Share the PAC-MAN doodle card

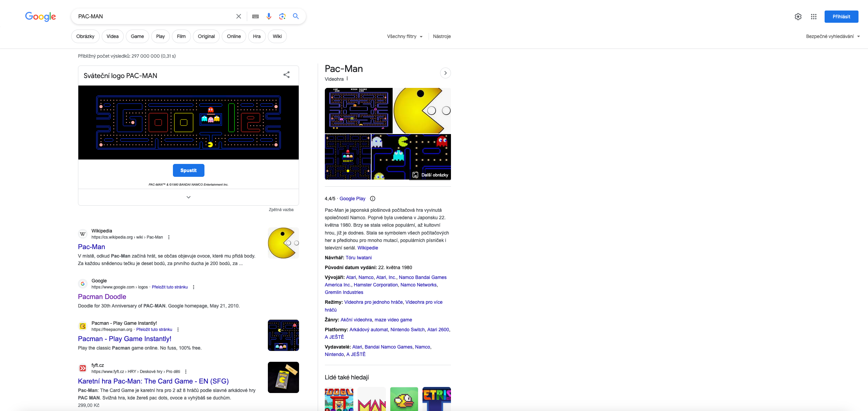(x=287, y=75)
